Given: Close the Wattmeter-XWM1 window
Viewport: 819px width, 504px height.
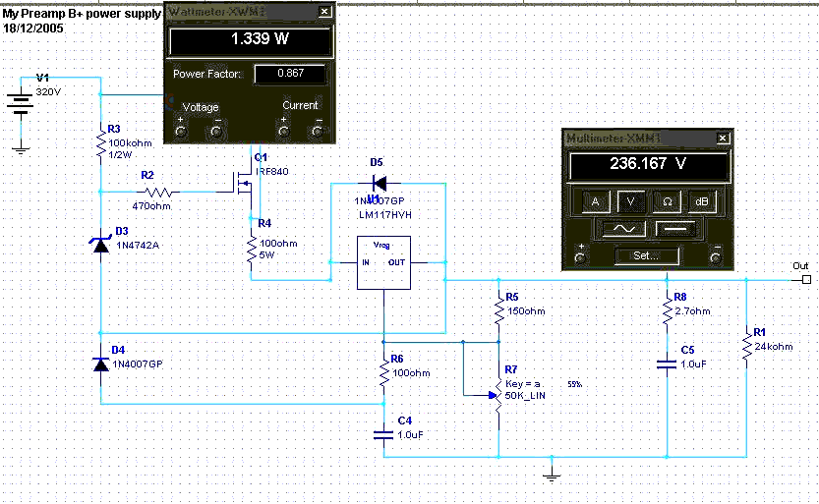Looking at the screenshot, I should click(324, 11).
